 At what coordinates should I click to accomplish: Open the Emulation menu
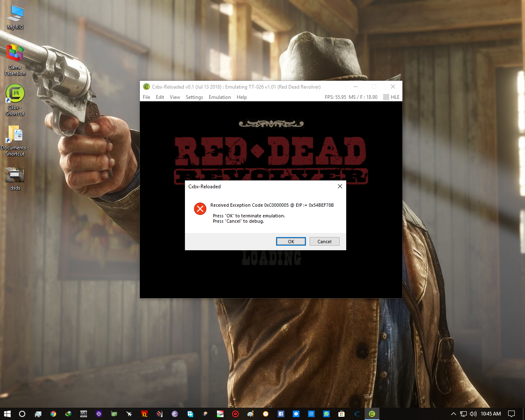point(220,97)
